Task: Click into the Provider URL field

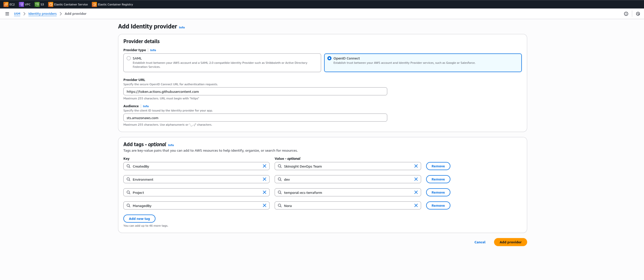Action: point(255,92)
